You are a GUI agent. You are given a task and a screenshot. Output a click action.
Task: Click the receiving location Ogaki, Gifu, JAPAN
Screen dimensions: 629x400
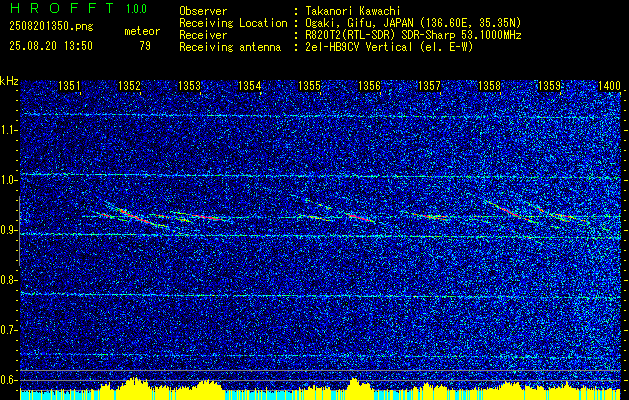(x=413, y=23)
